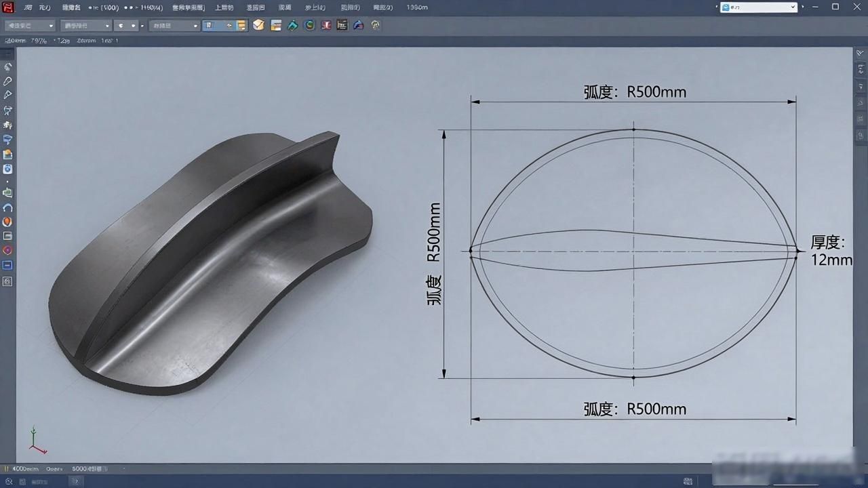This screenshot has height=488, width=868.
Task: Open the fourth toolbar dropdown before highlighted field
Action: (x=174, y=26)
